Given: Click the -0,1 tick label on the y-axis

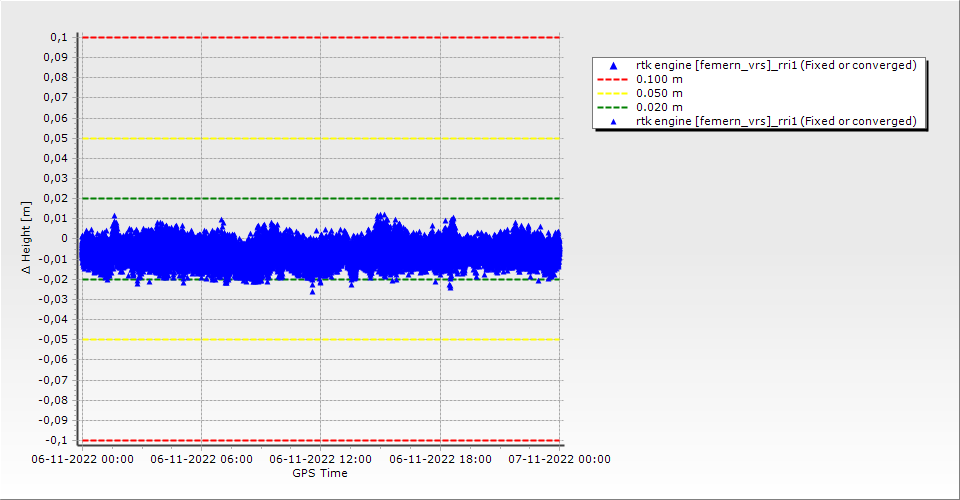Looking at the screenshot, I should coord(56,440).
